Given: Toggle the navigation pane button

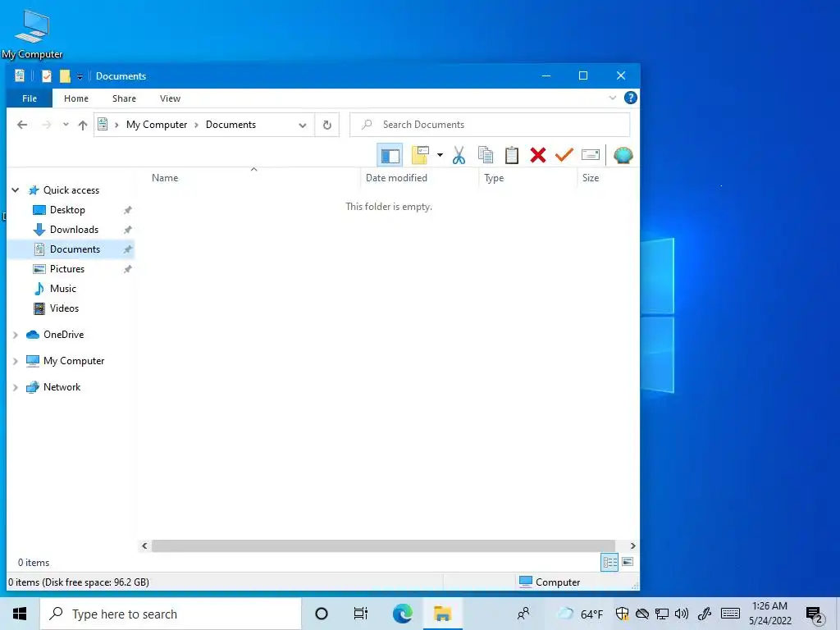Looking at the screenshot, I should pyautogui.click(x=390, y=155).
